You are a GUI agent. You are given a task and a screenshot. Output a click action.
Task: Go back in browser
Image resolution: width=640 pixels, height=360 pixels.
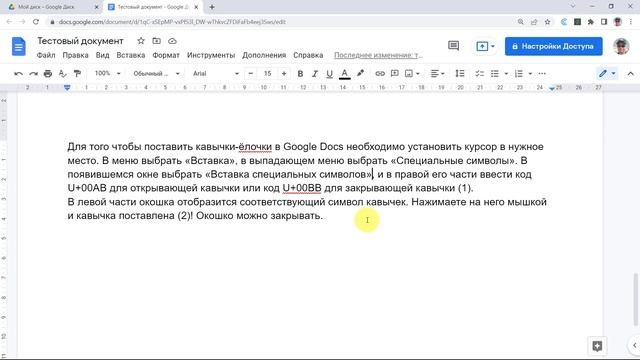click(x=9, y=22)
